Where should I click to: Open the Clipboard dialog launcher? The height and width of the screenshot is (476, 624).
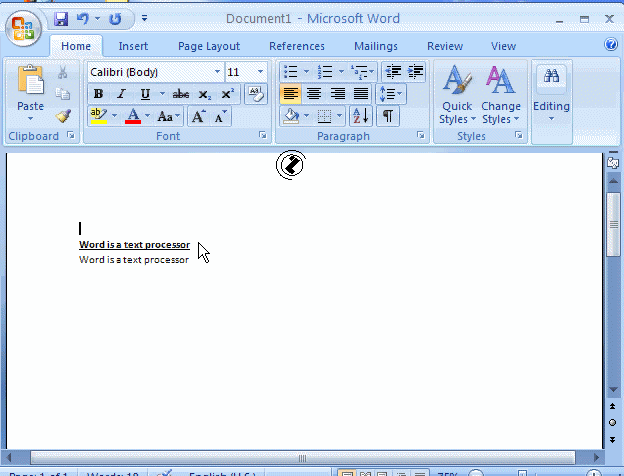[x=71, y=136]
